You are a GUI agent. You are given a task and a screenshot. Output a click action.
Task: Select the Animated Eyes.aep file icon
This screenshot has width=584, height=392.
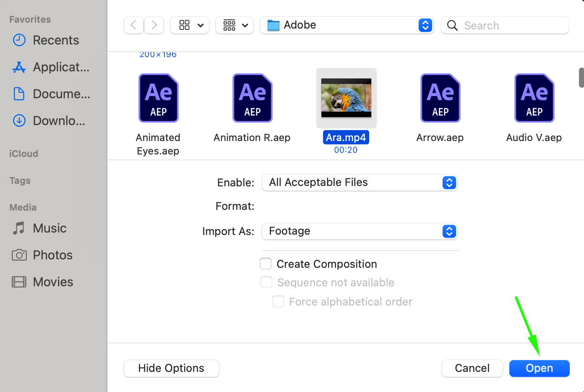(159, 98)
